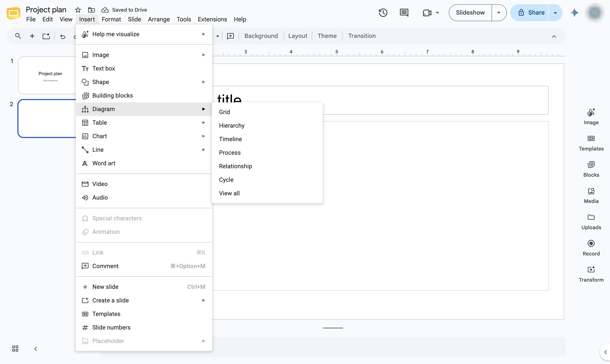
Task: Open Record in the side panel
Action: click(x=591, y=248)
